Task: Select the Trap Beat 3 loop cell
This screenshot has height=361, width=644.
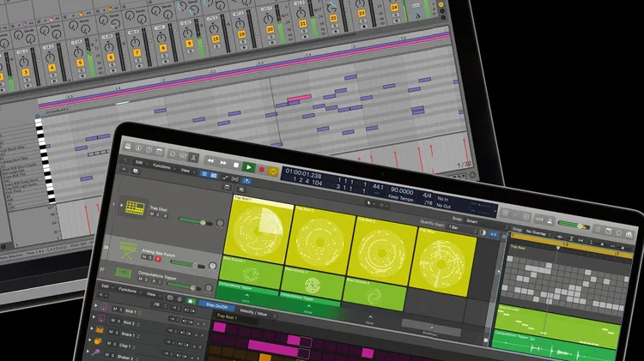Action: pos(382,250)
